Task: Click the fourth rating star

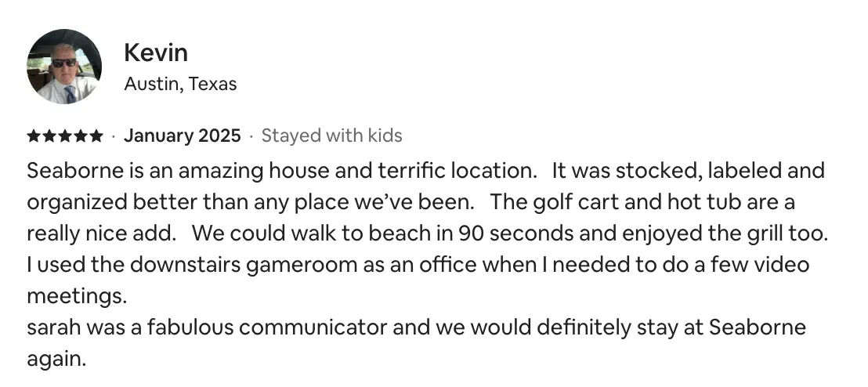Action: coord(80,136)
